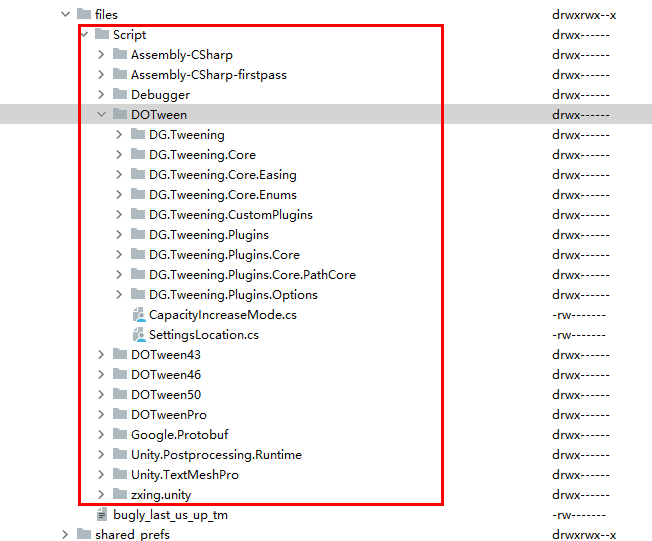
Task: Click the Script folder icon
Action: [x=102, y=34]
